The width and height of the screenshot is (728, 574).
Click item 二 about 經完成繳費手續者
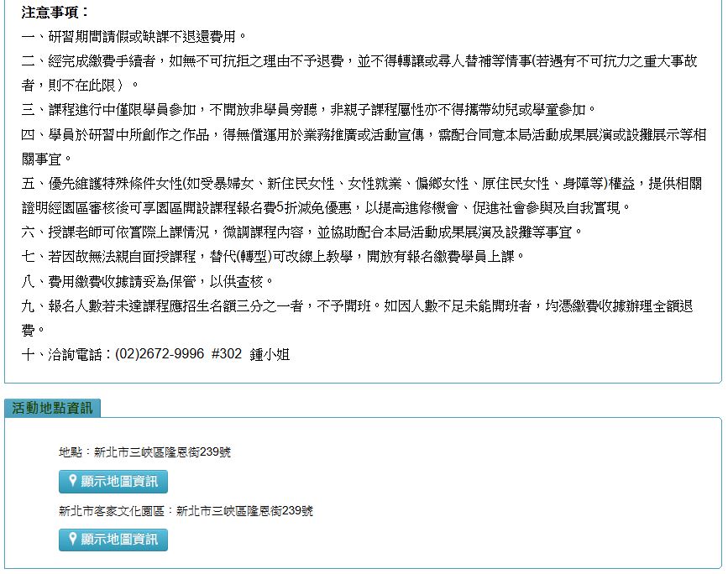point(359,73)
